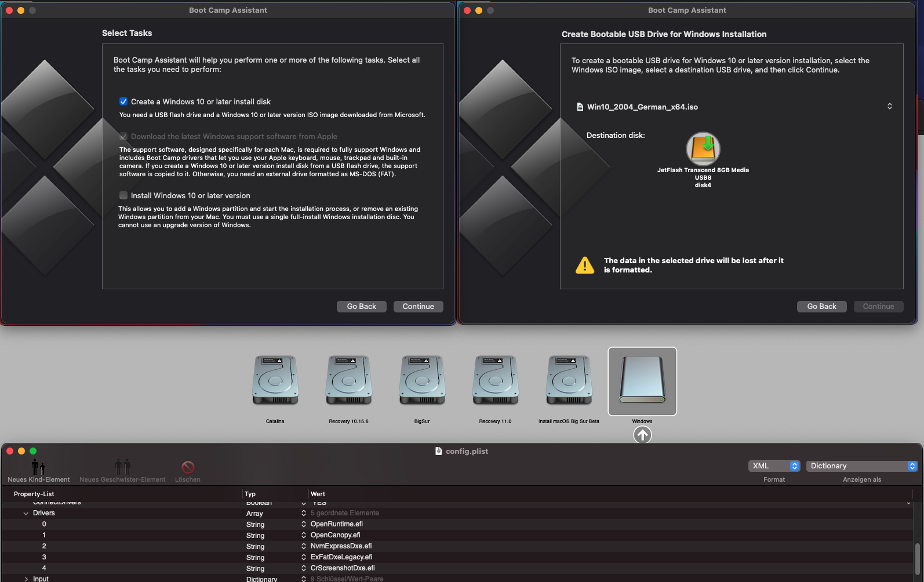924x582 pixels.
Task: Click the boot arrow under Windows drive
Action: point(642,435)
